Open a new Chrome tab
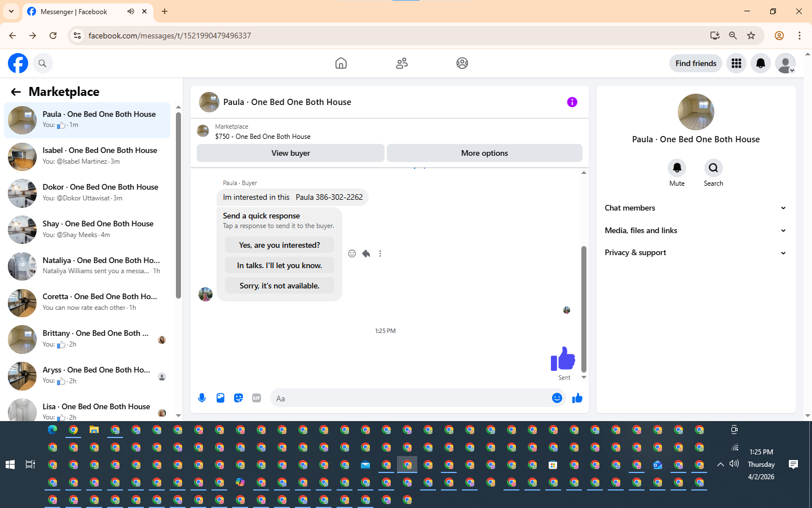The image size is (812, 508). 165,11
